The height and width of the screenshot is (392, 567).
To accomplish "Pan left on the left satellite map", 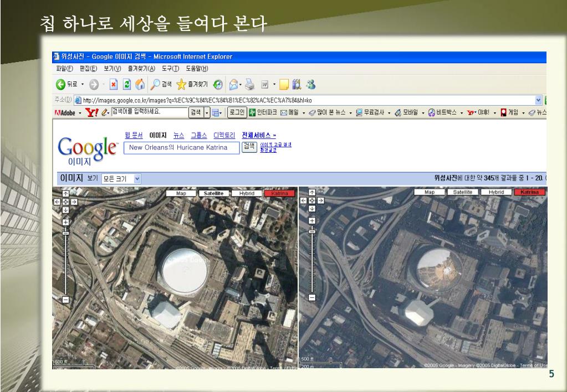I will [x=57, y=202].
